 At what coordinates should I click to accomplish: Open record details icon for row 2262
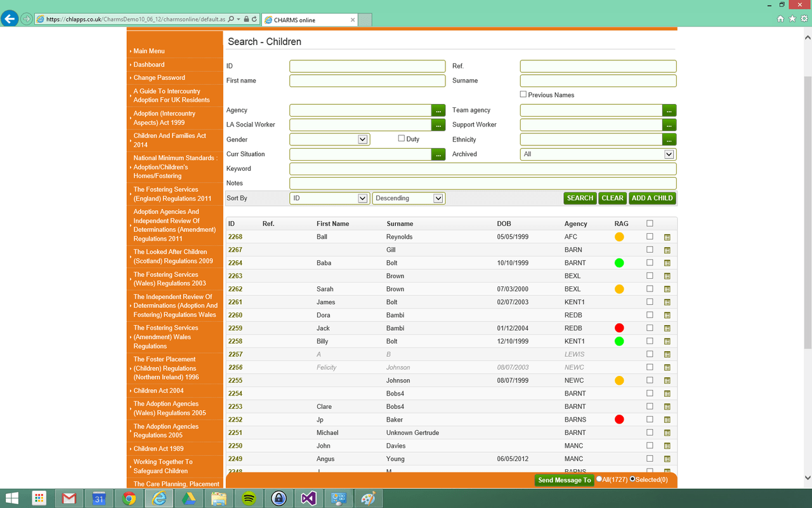click(667, 290)
